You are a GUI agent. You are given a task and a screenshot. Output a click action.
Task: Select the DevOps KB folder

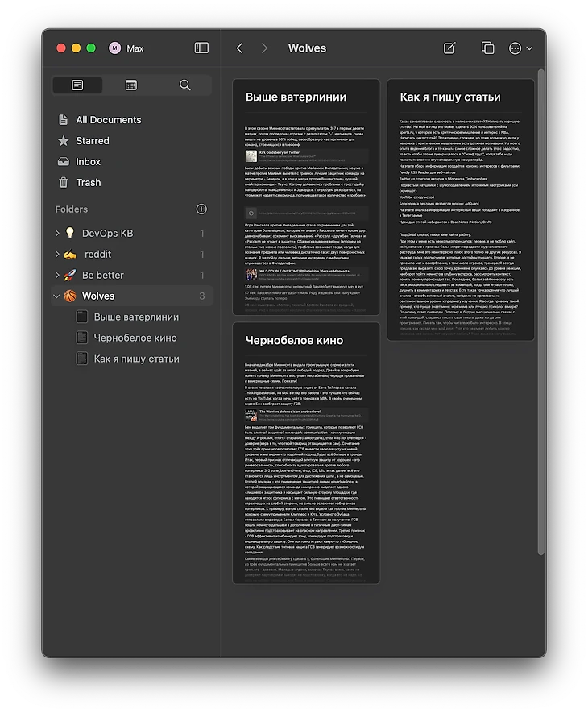pos(132,234)
